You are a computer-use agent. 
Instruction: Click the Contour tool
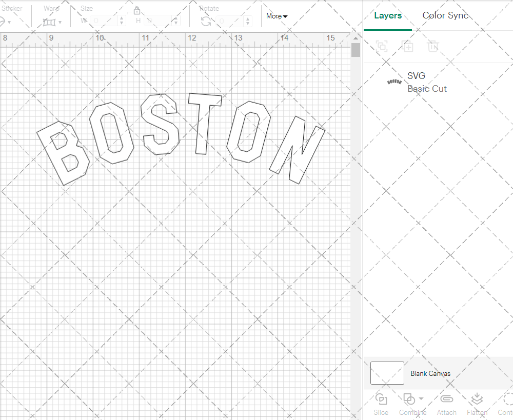505,405
